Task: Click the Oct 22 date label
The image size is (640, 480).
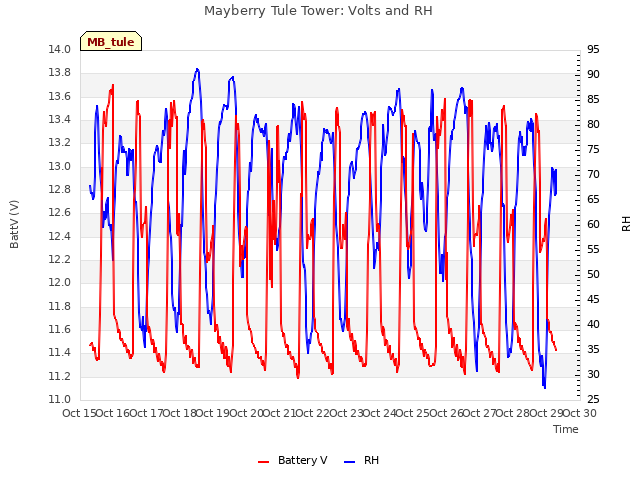Action: tap(312, 413)
